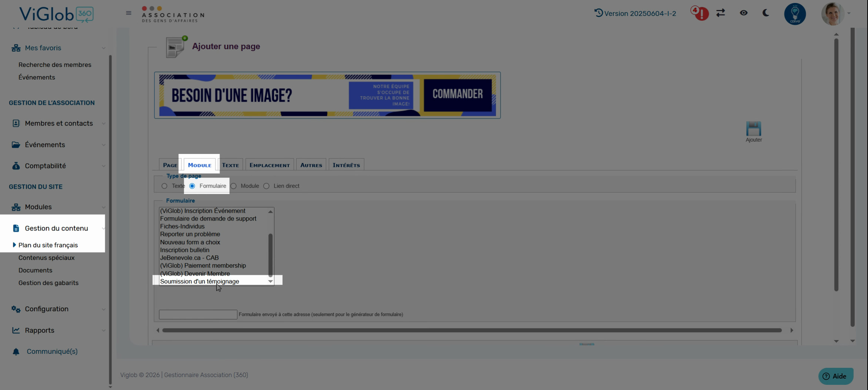868x390 pixels.
Task: Click the Modules sitemap icon
Action: point(16,207)
